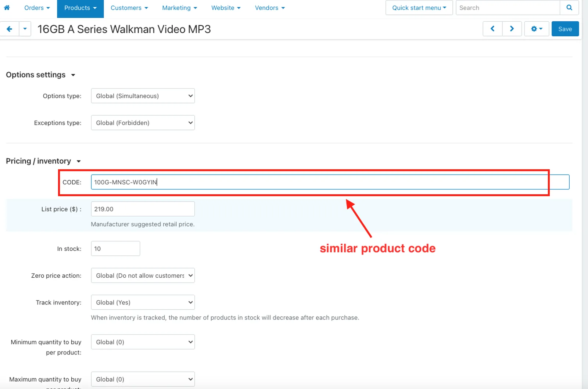Open the Website menu
Screen dimensions: 588x389
[x=226, y=8]
